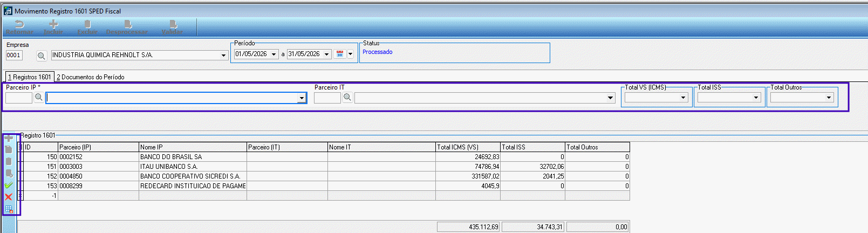Click the Processado status link
The image size is (868, 233).
point(378,52)
